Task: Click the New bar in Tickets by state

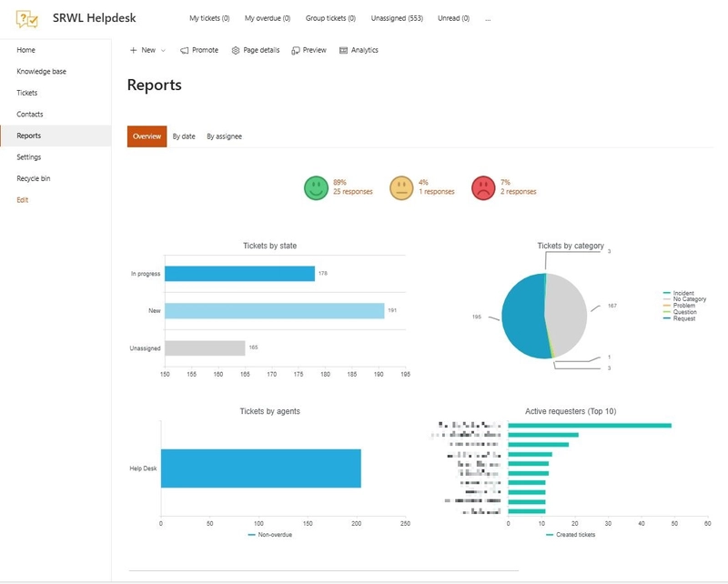Action: point(273,311)
